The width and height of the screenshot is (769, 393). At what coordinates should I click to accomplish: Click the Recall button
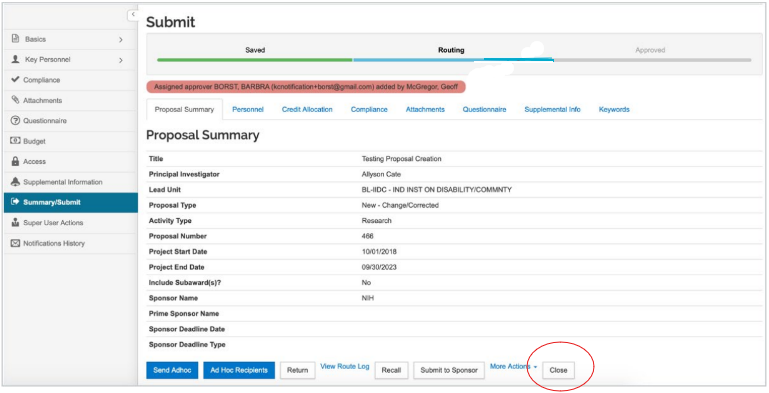point(391,370)
